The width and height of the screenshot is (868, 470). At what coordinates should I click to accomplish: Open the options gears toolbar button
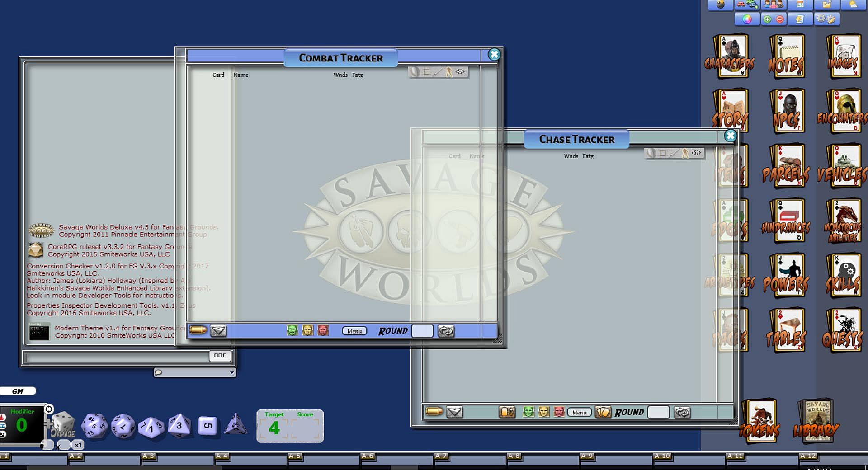[826, 19]
